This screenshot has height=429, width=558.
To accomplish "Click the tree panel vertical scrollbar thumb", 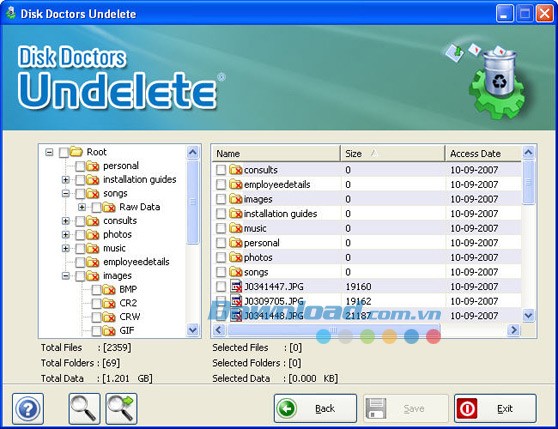I will 193,202.
